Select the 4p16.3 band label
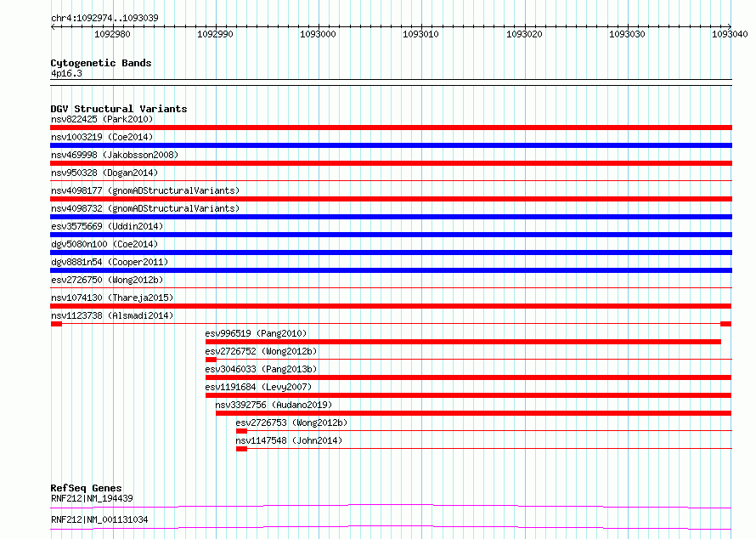This screenshot has height=539, width=756. click(66, 73)
